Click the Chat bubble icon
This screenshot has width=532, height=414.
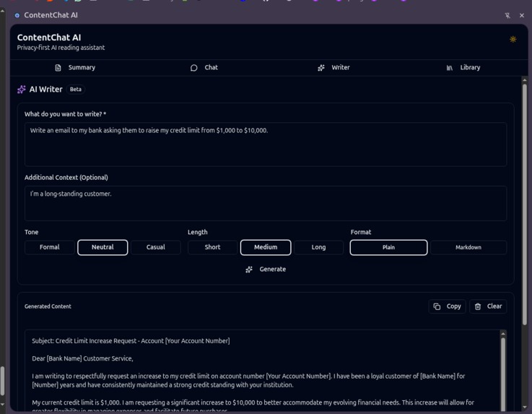[x=193, y=68]
